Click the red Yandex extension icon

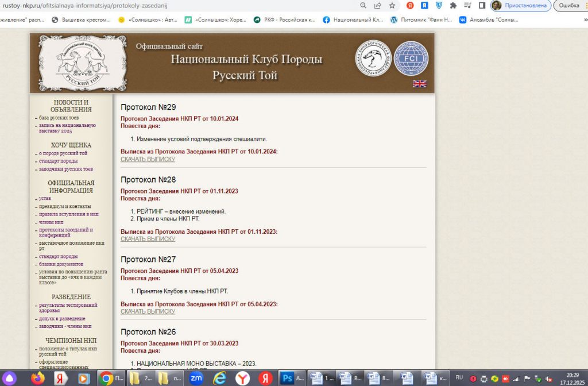click(x=410, y=5)
